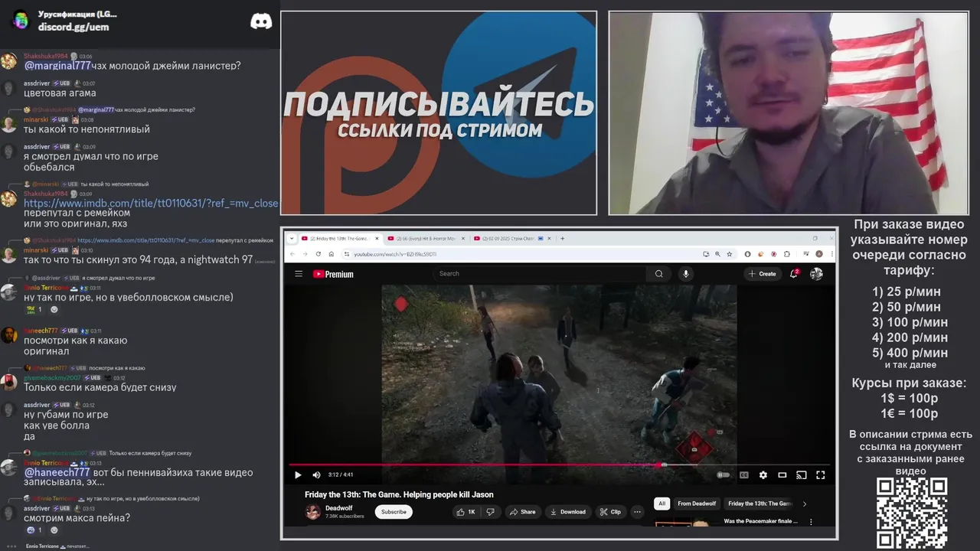The image size is (980, 551).
Task: Click @marginal777 mention in top message
Action: [x=57, y=66]
